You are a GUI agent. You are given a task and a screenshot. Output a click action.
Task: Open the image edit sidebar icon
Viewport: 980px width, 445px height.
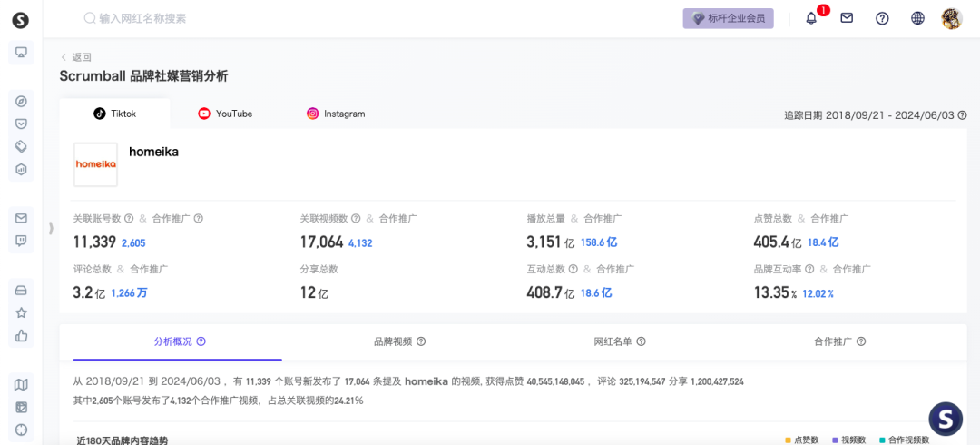coord(21,407)
